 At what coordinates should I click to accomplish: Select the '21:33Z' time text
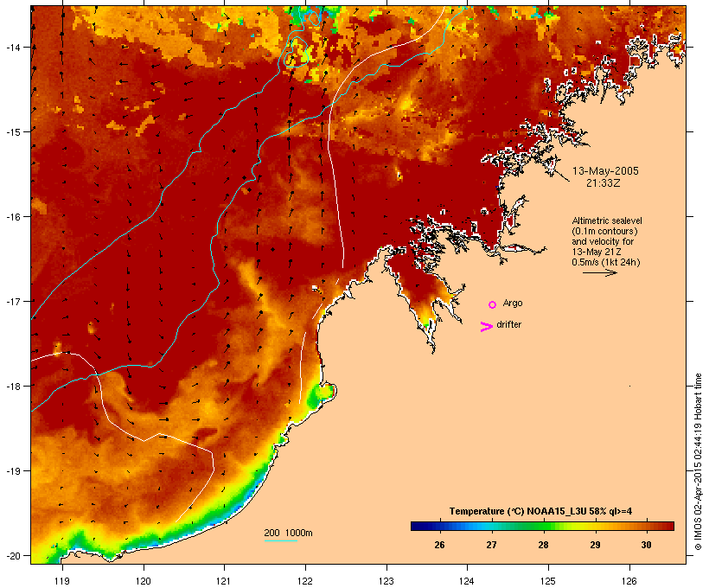pyautogui.click(x=604, y=183)
